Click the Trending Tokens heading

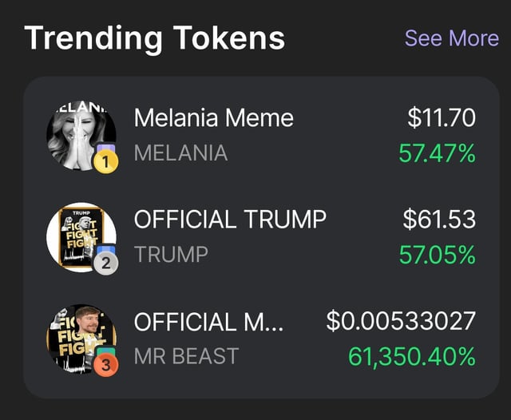[x=154, y=38]
